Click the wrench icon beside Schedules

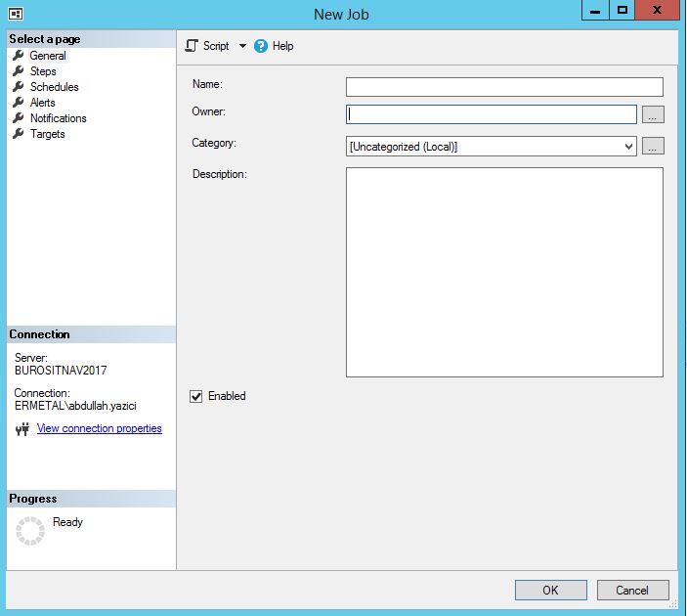[x=18, y=87]
